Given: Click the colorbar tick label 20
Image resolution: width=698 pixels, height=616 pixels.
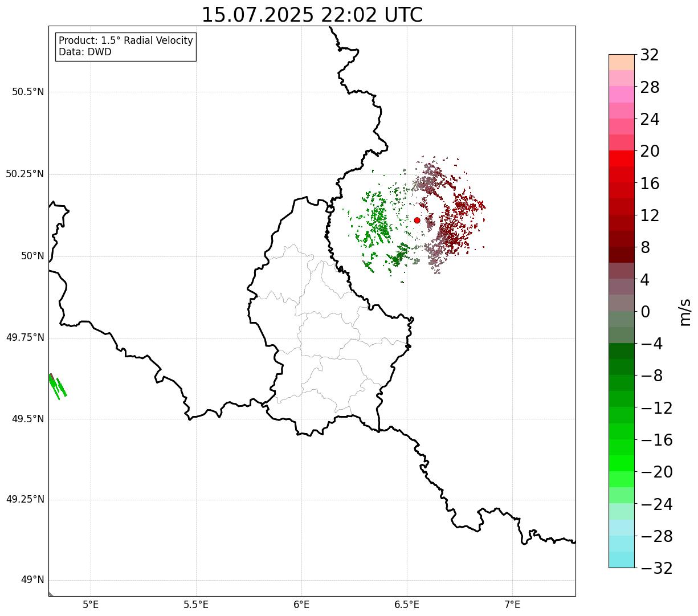Looking at the screenshot, I should 650,151.
